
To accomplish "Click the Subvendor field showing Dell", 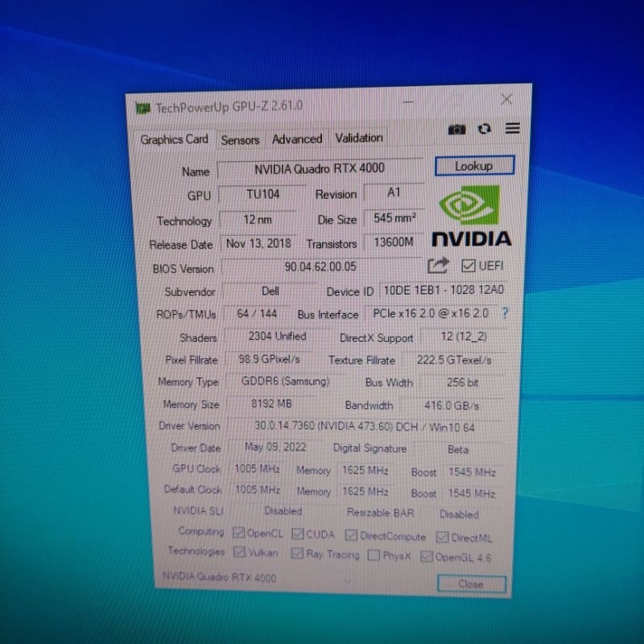I will 270,291.
